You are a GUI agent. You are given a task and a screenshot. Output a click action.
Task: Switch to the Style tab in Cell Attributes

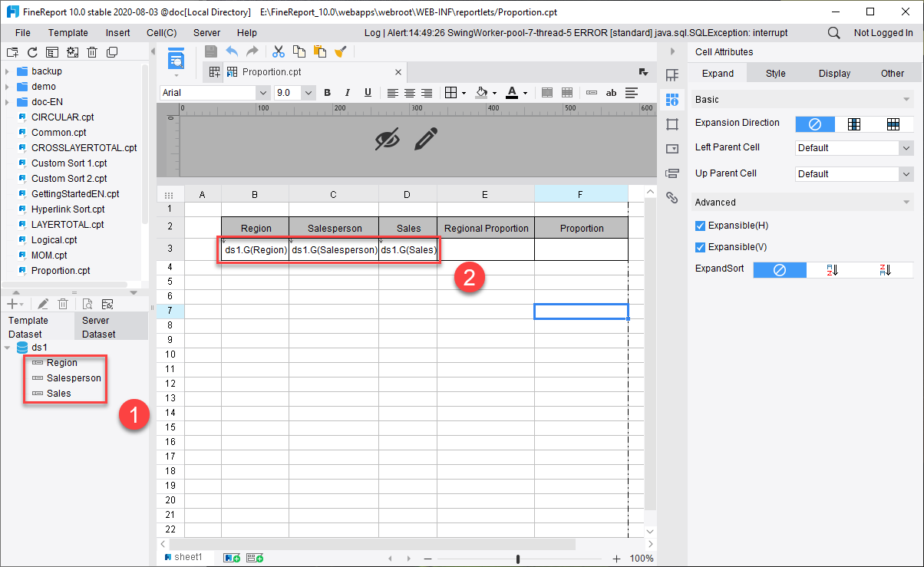[x=775, y=72]
